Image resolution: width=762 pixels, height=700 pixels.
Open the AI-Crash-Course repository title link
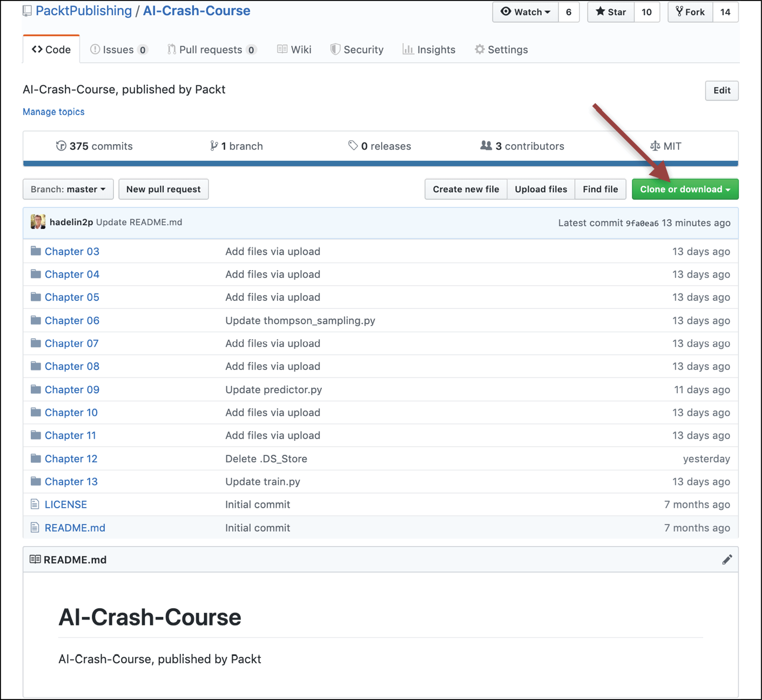tap(197, 11)
